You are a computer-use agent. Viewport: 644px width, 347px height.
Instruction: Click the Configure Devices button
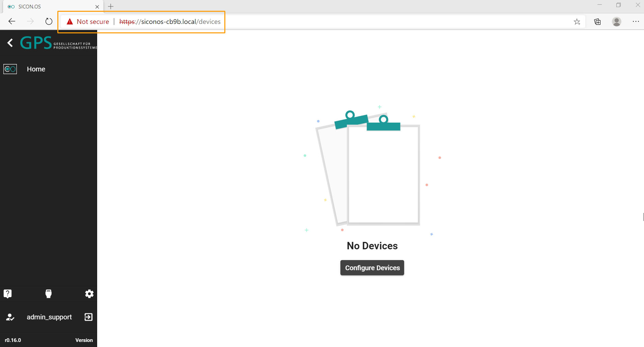pyautogui.click(x=372, y=268)
